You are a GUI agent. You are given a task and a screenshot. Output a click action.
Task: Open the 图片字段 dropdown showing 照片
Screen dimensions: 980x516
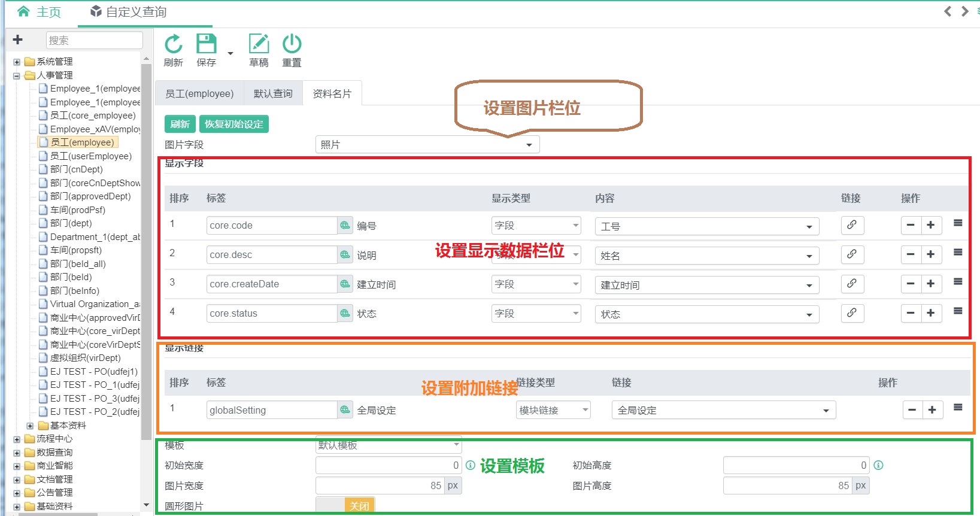[427, 145]
